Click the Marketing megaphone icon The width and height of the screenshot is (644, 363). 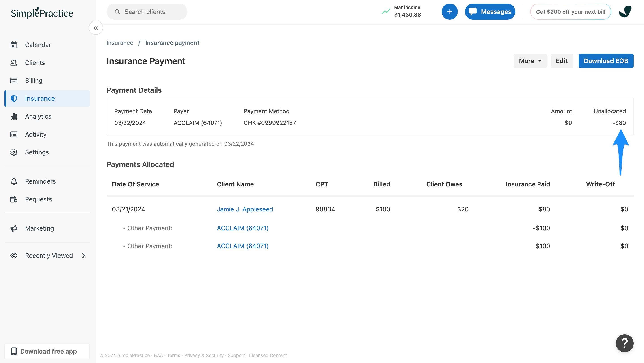point(14,228)
